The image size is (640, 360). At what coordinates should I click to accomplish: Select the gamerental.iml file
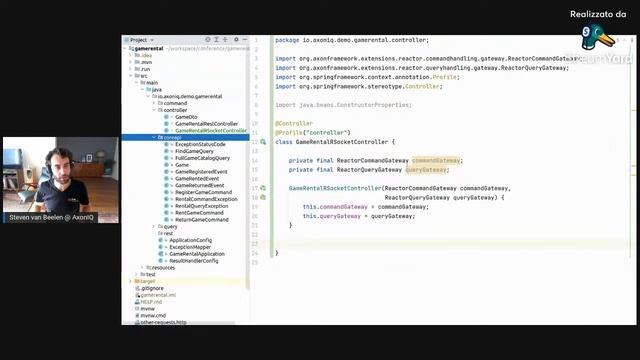(158, 295)
